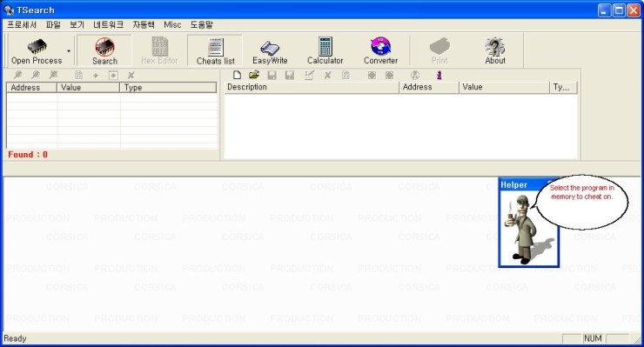Viewport: 644px width, 347px height.
Task: Click the helper speech bubble hint text
Action: [x=582, y=192]
